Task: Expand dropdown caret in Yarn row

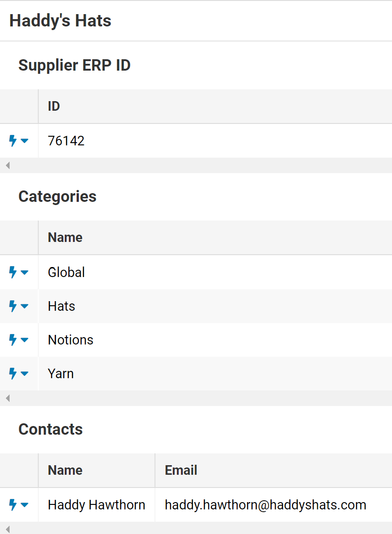Action: point(25,374)
